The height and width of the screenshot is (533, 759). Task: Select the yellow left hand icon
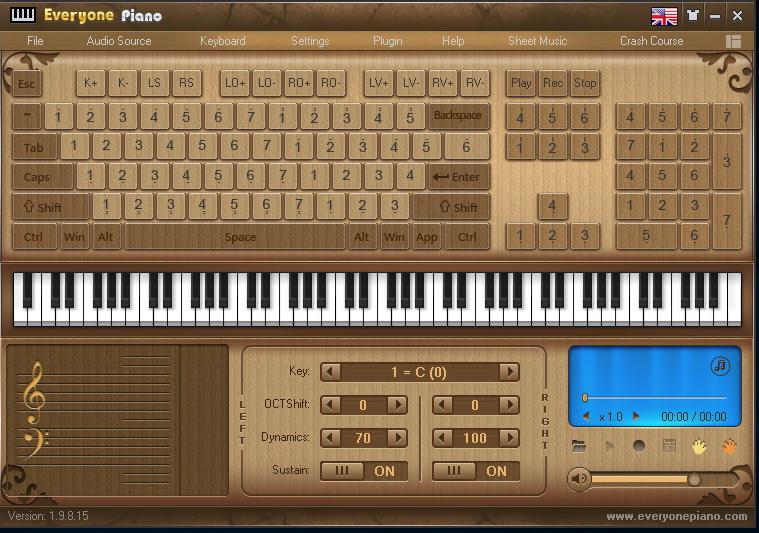(x=699, y=446)
